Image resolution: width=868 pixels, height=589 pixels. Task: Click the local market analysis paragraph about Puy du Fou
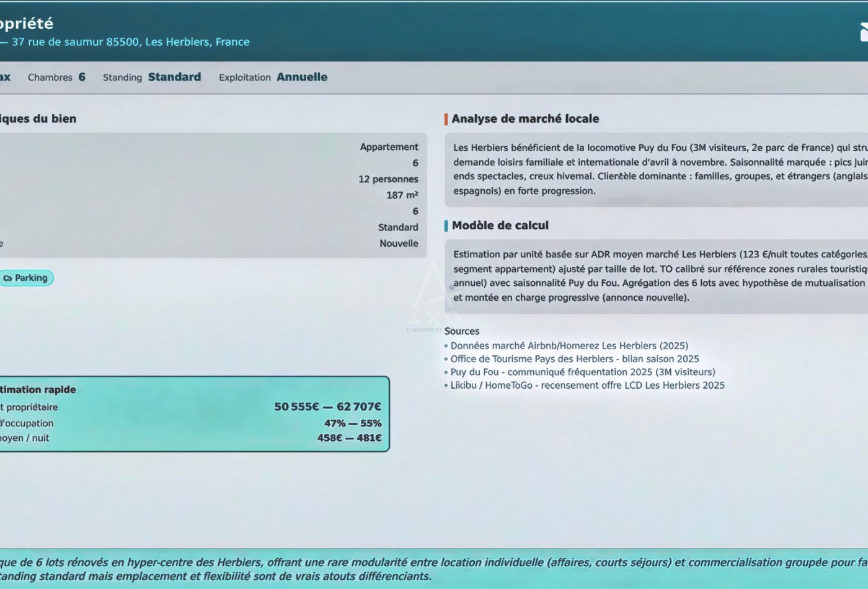click(660, 169)
